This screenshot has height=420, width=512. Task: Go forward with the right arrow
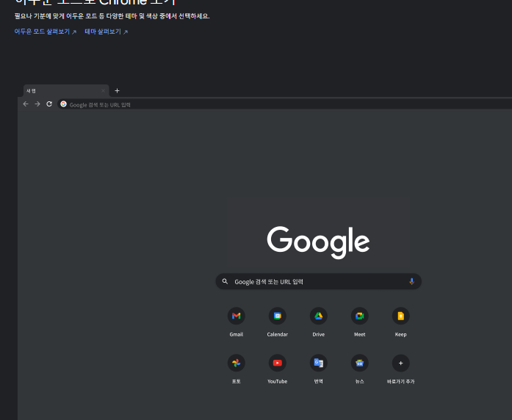pos(37,104)
